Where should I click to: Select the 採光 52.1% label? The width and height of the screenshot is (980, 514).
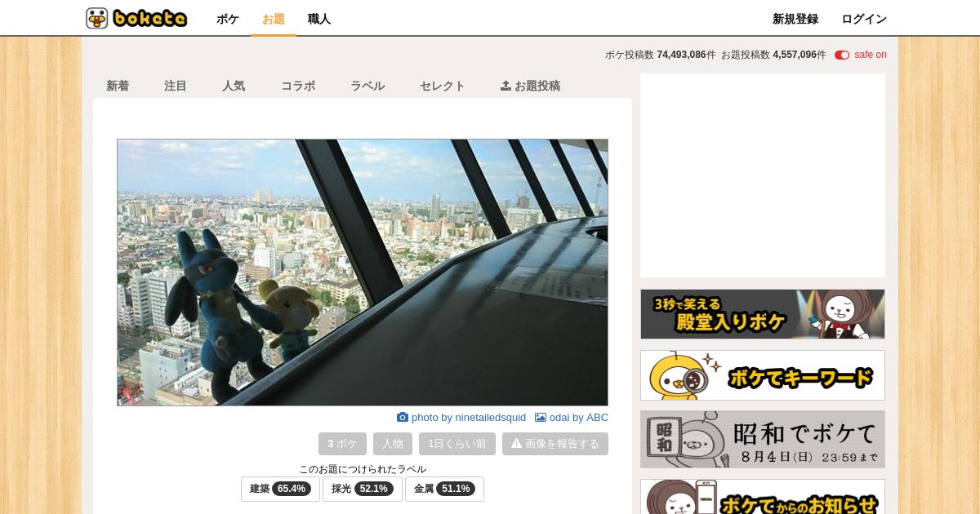click(363, 489)
